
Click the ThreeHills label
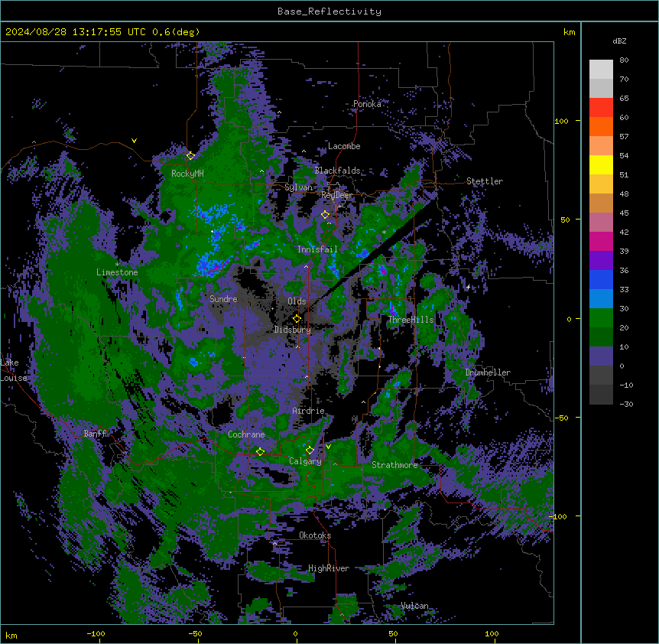click(411, 320)
